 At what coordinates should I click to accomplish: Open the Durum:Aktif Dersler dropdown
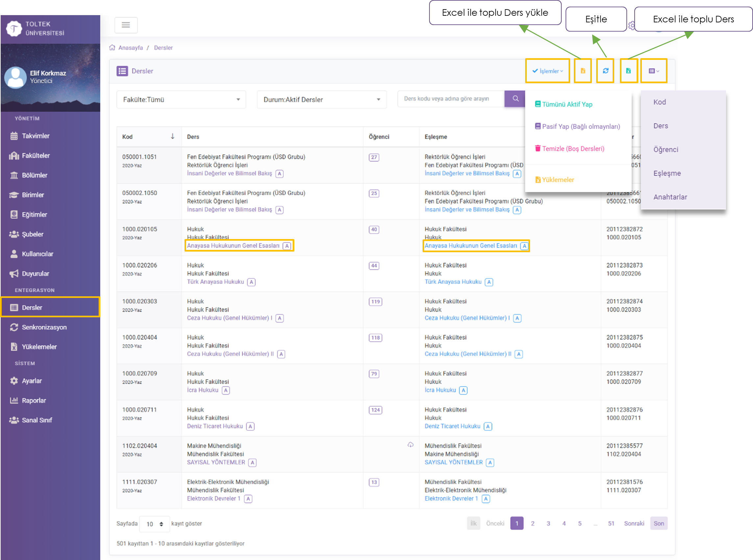(x=322, y=100)
